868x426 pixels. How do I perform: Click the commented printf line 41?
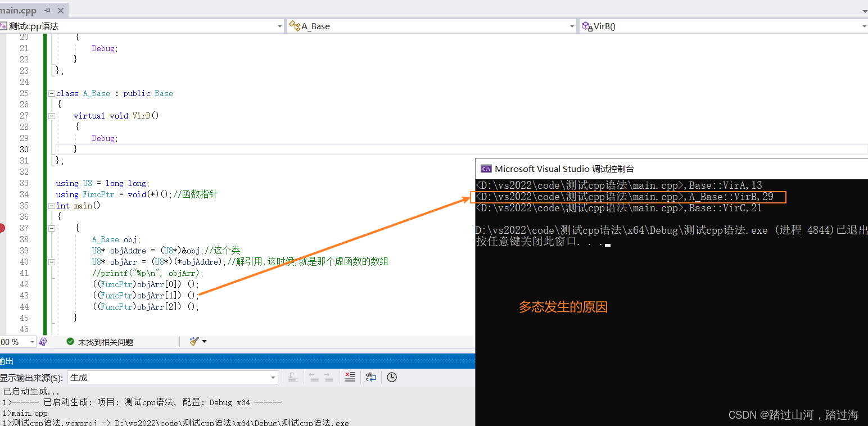[x=148, y=273]
